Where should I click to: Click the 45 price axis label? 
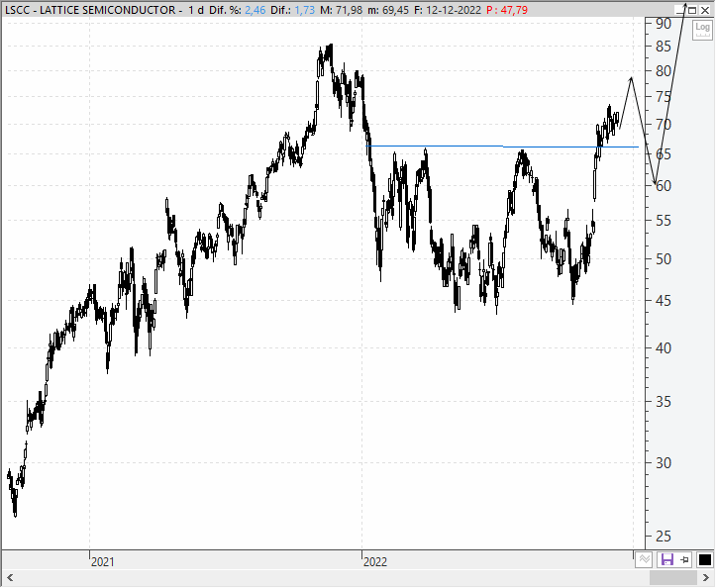pos(664,301)
